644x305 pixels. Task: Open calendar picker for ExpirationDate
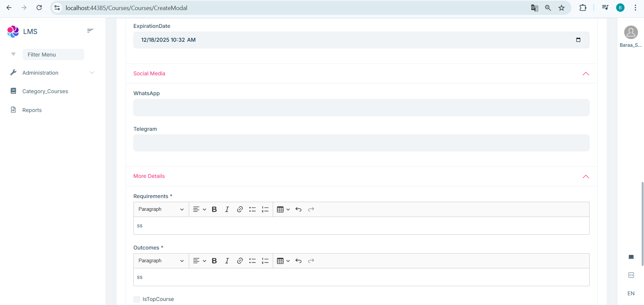click(x=578, y=40)
